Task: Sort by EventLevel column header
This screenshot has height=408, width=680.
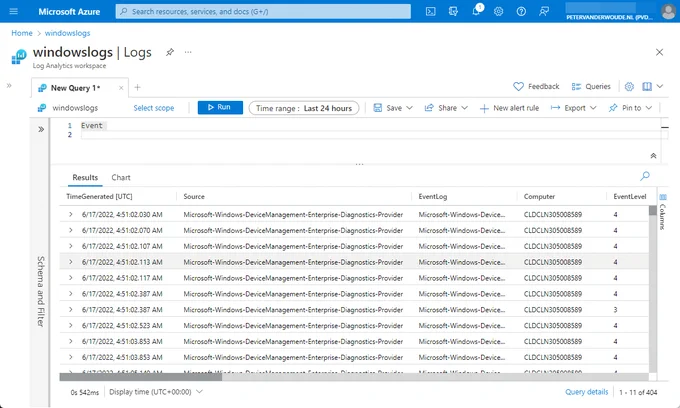Action: click(630, 196)
